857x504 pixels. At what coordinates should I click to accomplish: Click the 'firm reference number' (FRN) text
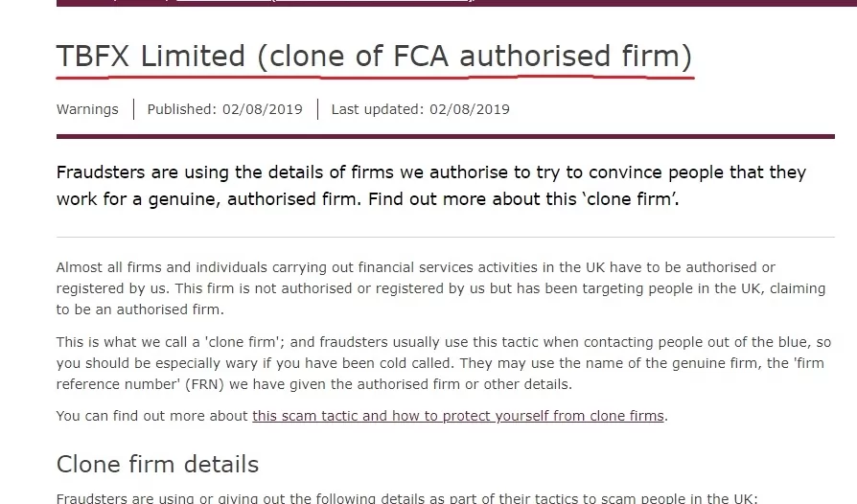(141, 384)
